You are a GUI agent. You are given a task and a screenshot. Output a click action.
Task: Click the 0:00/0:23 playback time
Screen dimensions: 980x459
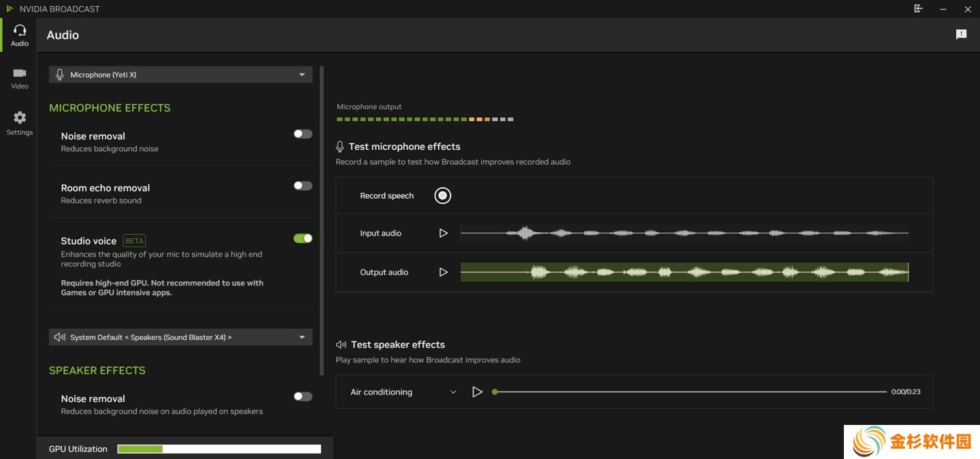(x=906, y=392)
